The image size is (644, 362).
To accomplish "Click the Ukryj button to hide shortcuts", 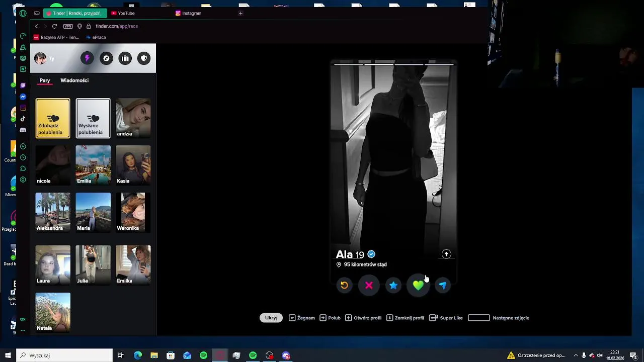I will (271, 318).
